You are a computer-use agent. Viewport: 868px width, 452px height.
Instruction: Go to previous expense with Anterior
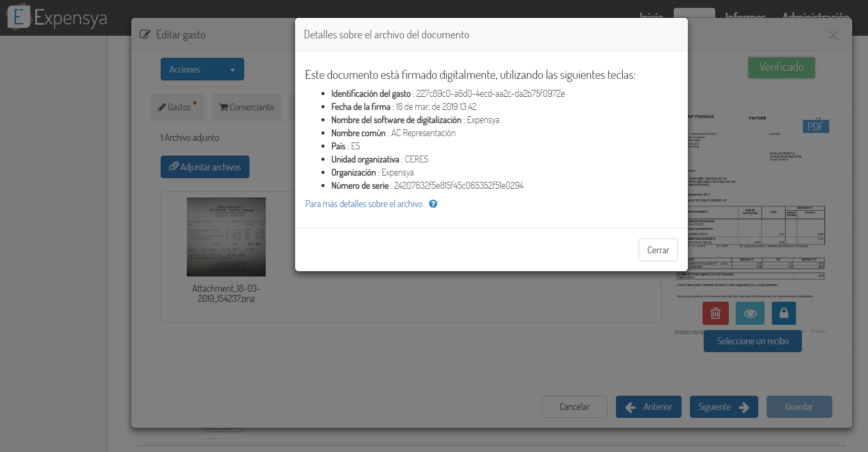tap(649, 407)
